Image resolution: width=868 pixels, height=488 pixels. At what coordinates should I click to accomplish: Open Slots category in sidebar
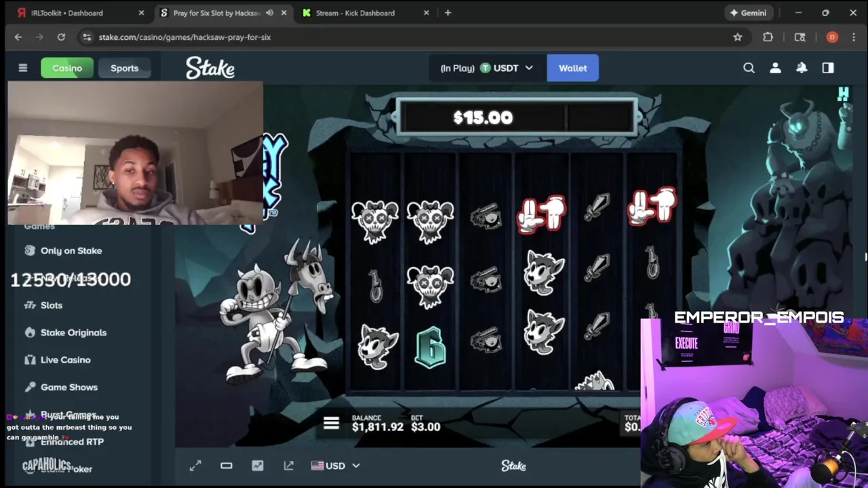[x=51, y=305]
